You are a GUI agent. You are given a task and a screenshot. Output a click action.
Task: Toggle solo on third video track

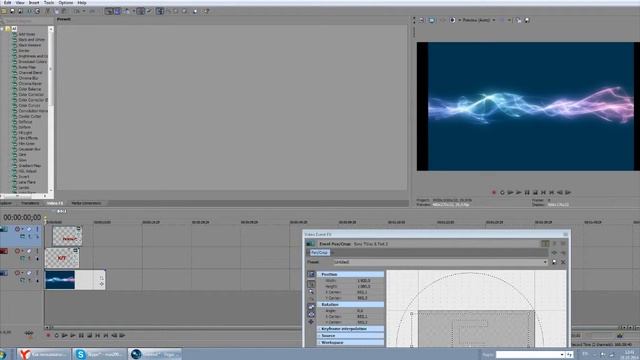37,273
